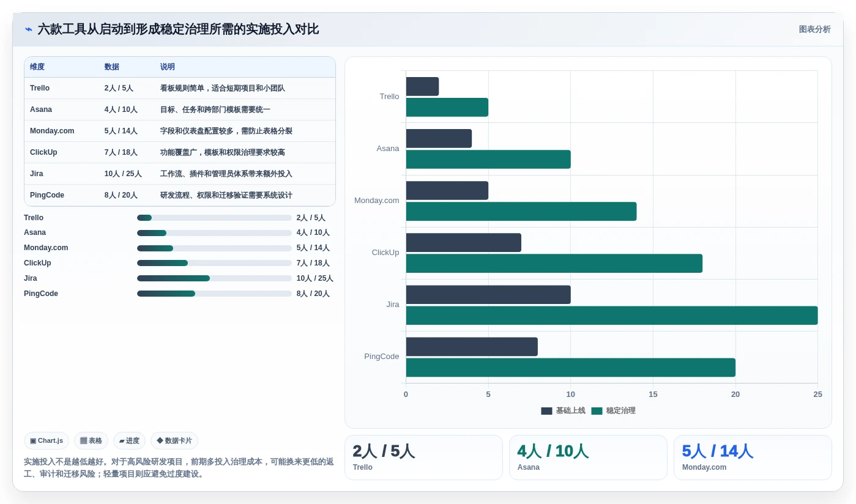856x504 pixels.
Task: Click the 数据 column header
Action: pos(111,67)
